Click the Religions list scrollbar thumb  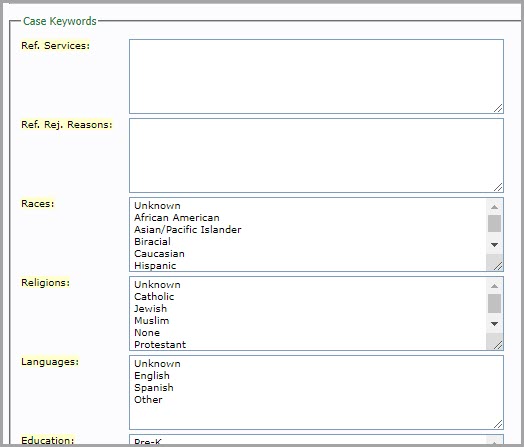(x=494, y=303)
